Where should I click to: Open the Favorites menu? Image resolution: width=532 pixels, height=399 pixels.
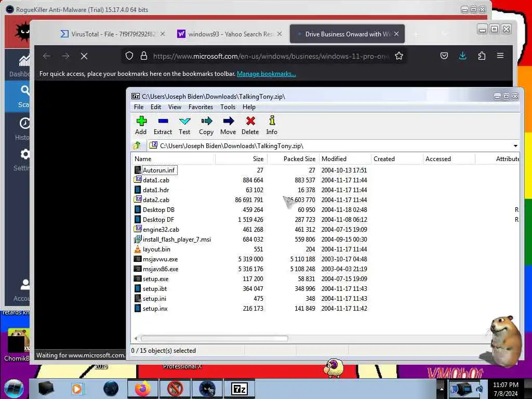[x=201, y=107]
